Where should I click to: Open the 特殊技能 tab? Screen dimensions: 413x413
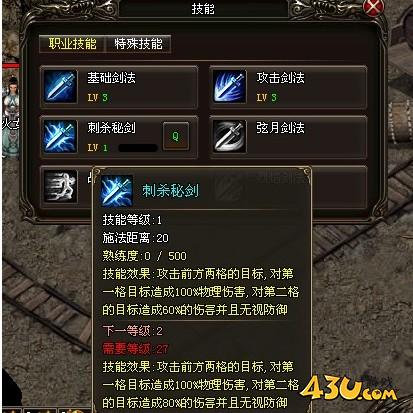coord(138,44)
